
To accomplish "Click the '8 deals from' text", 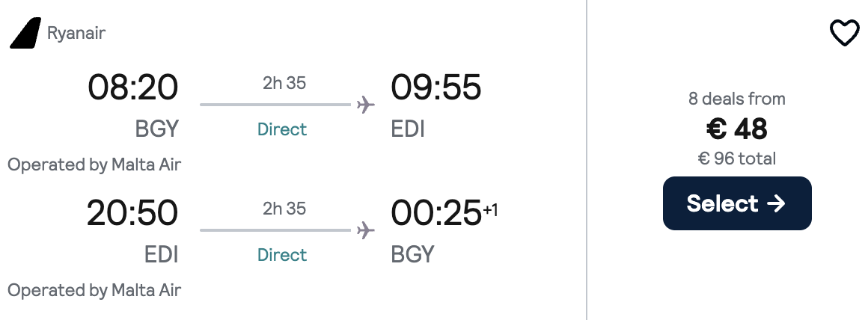I will [737, 99].
